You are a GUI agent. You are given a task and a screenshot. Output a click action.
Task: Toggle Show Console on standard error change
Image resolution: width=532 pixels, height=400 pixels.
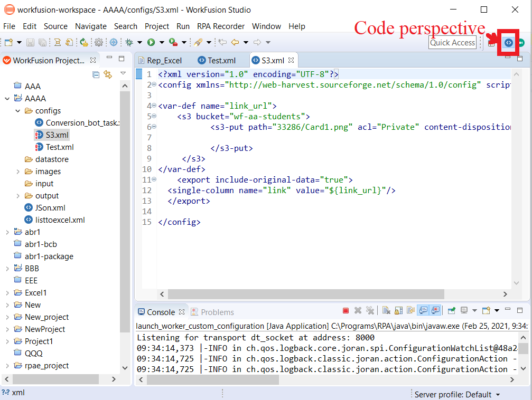pos(436,310)
